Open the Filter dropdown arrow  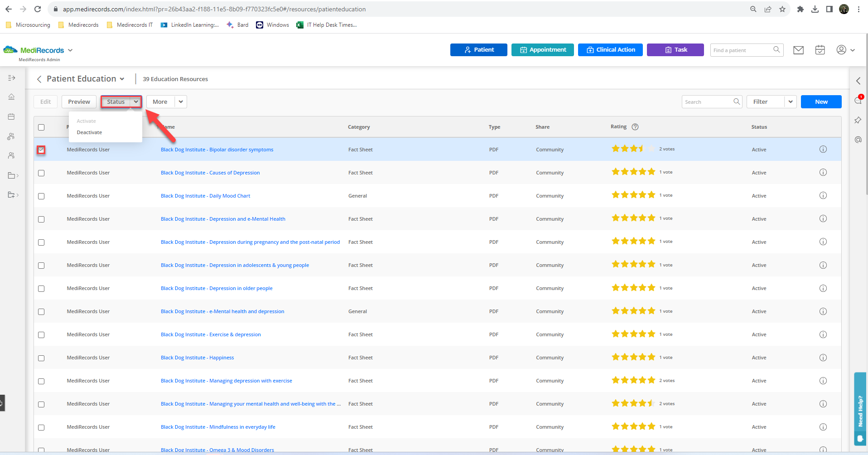pos(791,102)
